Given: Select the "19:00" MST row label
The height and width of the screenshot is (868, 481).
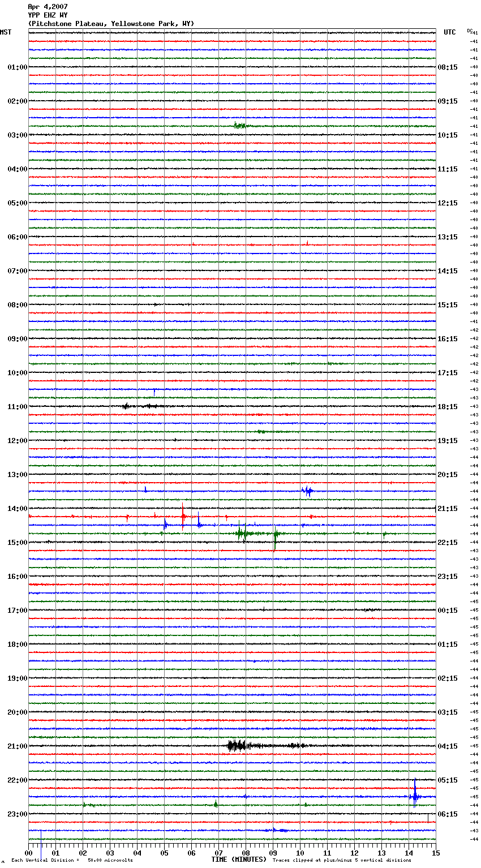Looking at the screenshot, I should (18, 678).
